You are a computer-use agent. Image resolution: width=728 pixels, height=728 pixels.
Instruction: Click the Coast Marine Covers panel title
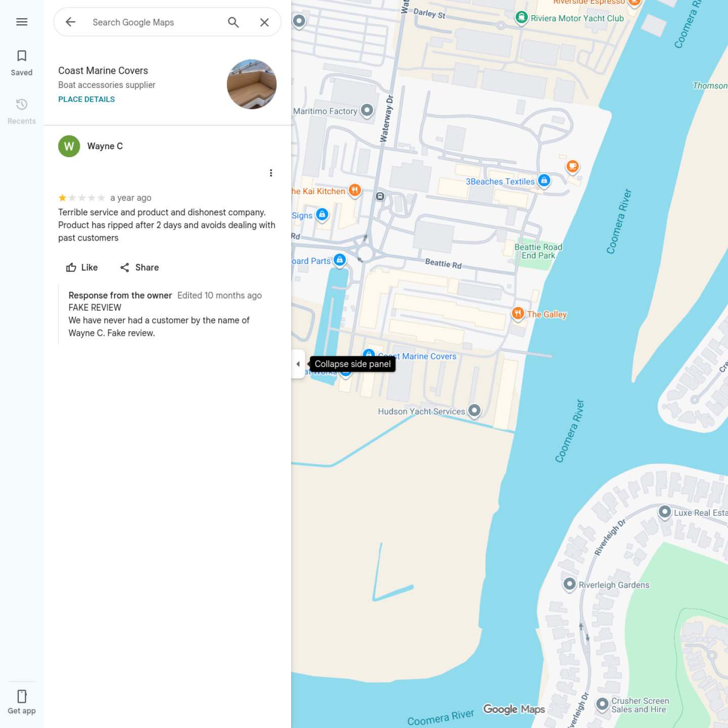(x=103, y=71)
